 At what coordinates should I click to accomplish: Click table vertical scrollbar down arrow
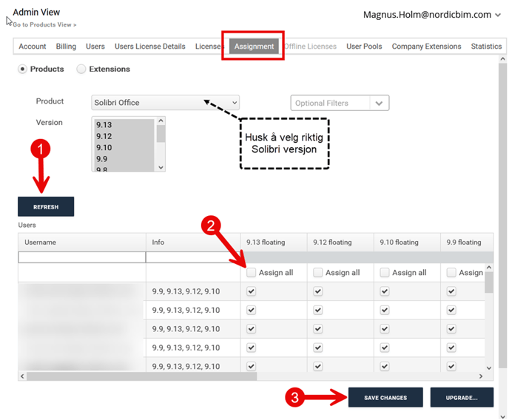489,367
